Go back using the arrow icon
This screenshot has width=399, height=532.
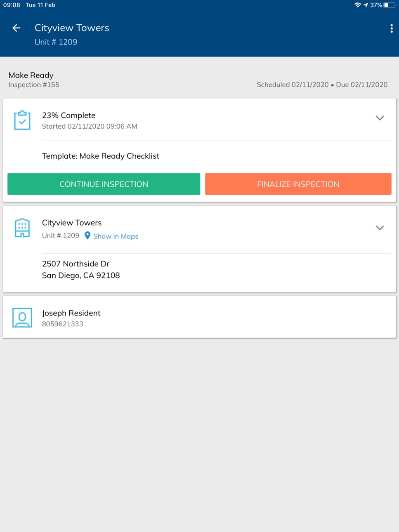point(16,28)
